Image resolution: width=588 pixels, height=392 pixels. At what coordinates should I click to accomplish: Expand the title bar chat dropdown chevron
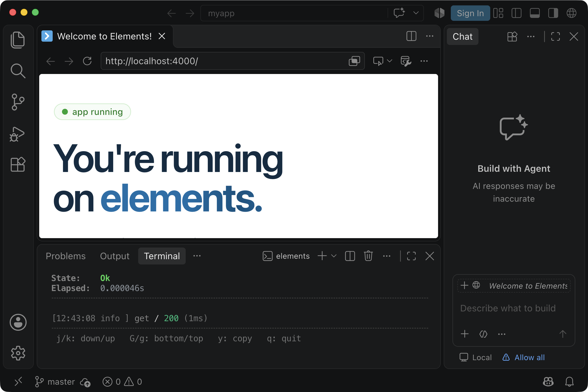pyautogui.click(x=416, y=13)
